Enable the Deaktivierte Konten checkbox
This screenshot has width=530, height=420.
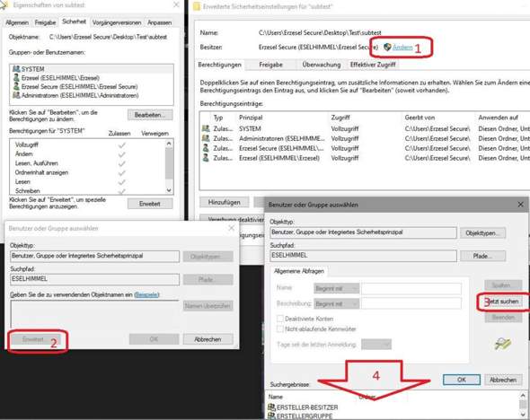click(x=280, y=319)
